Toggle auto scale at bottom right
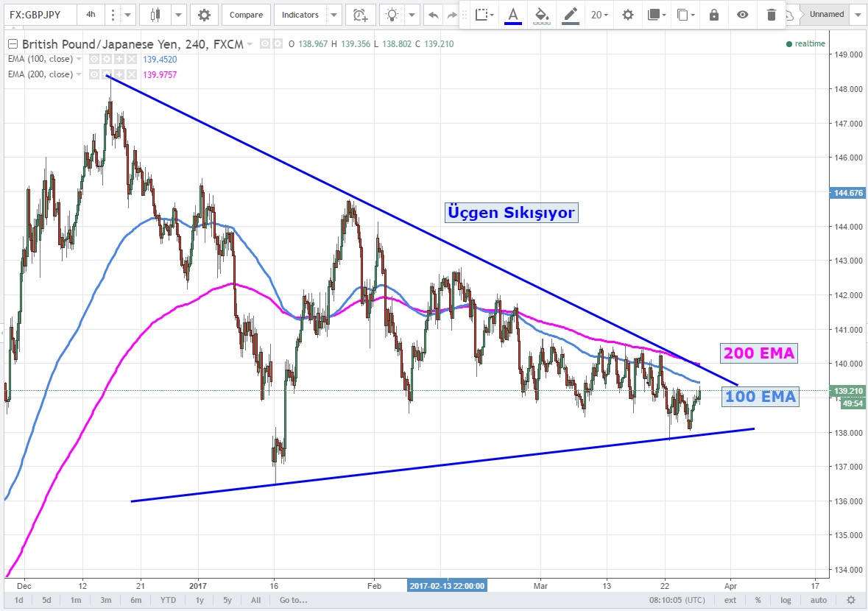The height and width of the screenshot is (611, 868). 817,600
